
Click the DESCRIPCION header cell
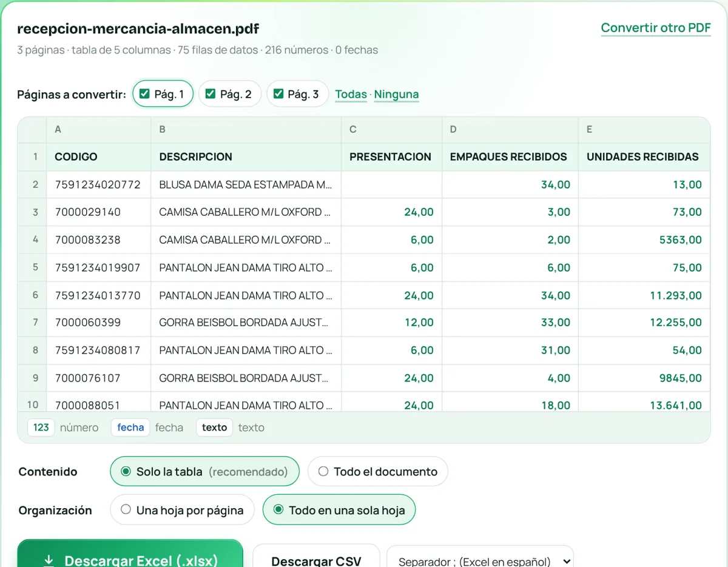pos(246,156)
